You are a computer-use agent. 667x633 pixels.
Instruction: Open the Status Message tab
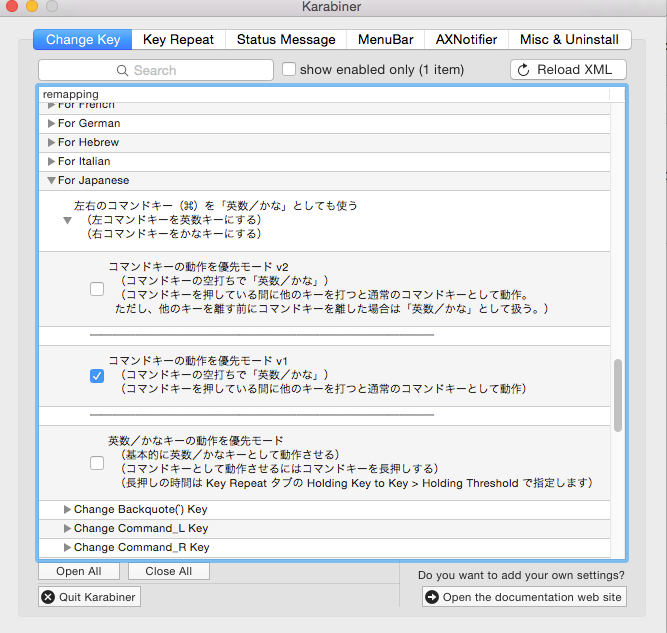pos(286,40)
